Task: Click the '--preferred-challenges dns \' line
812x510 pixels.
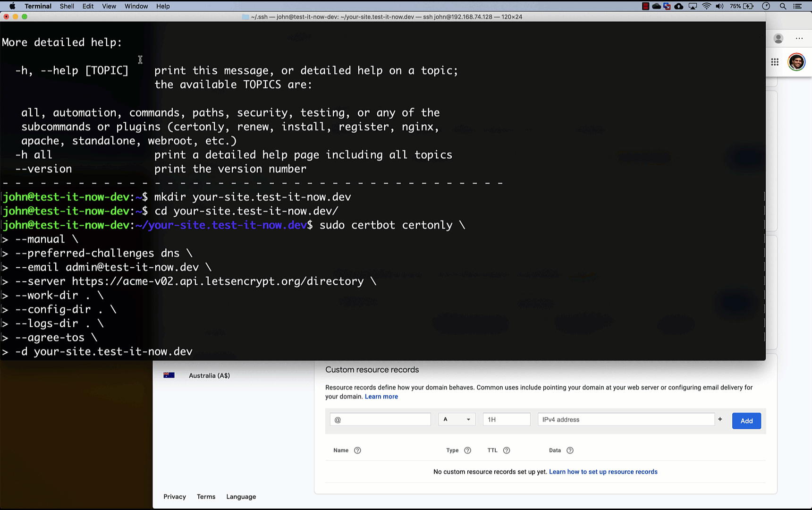Action: (103, 254)
